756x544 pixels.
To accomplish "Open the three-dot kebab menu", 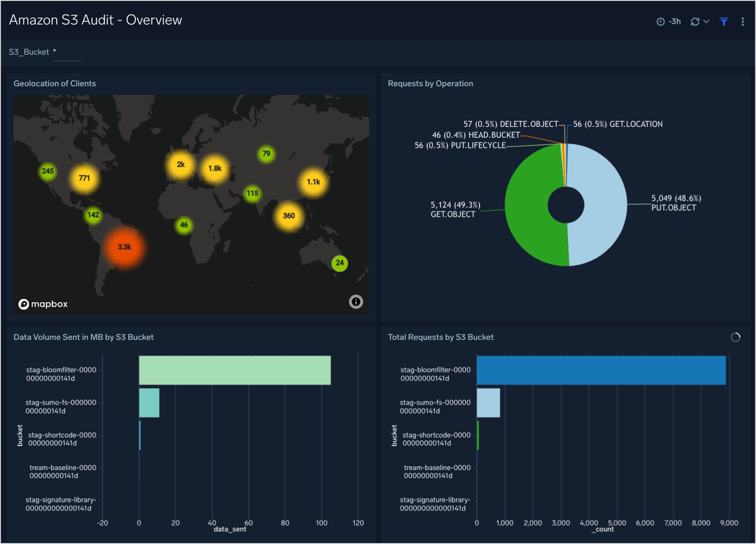I will (x=743, y=22).
